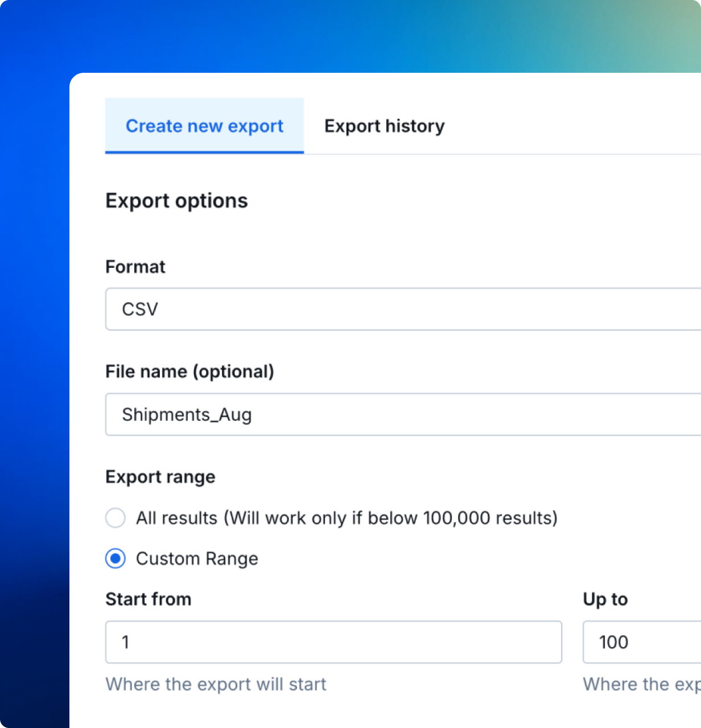
Task: Click the Where the export will start hint
Action: click(216, 684)
